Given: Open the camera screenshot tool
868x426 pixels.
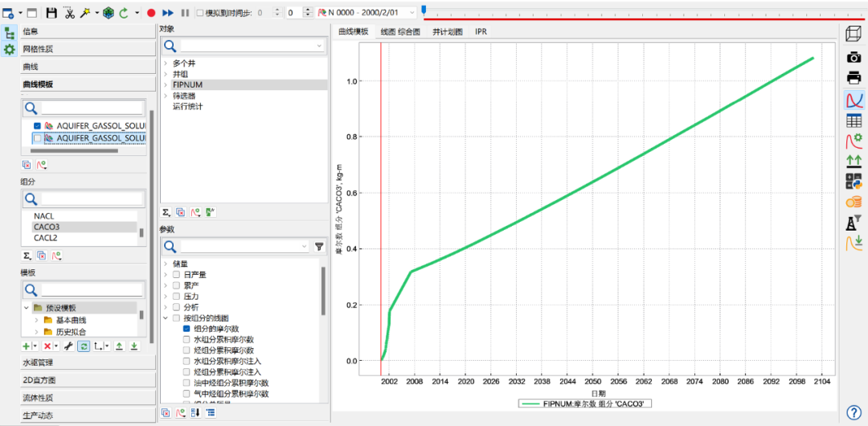Looking at the screenshot, I should pyautogui.click(x=854, y=57).
